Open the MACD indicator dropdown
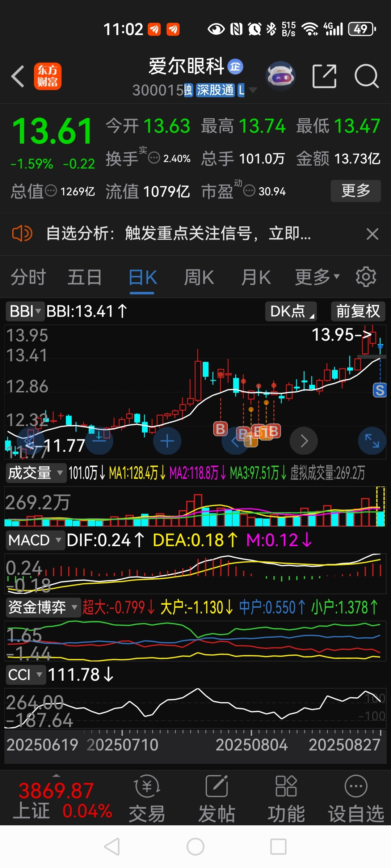 (35, 540)
